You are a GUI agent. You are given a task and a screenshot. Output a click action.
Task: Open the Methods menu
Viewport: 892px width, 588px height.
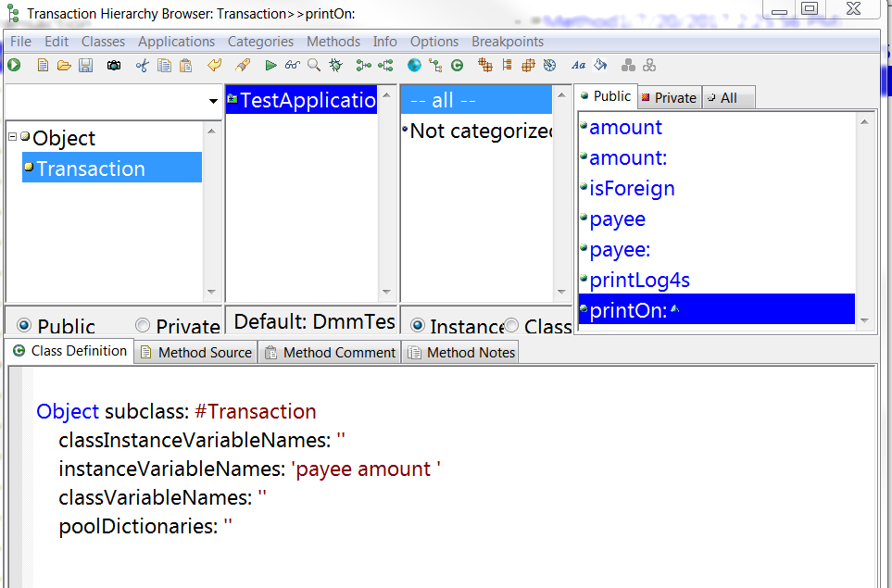[333, 42]
